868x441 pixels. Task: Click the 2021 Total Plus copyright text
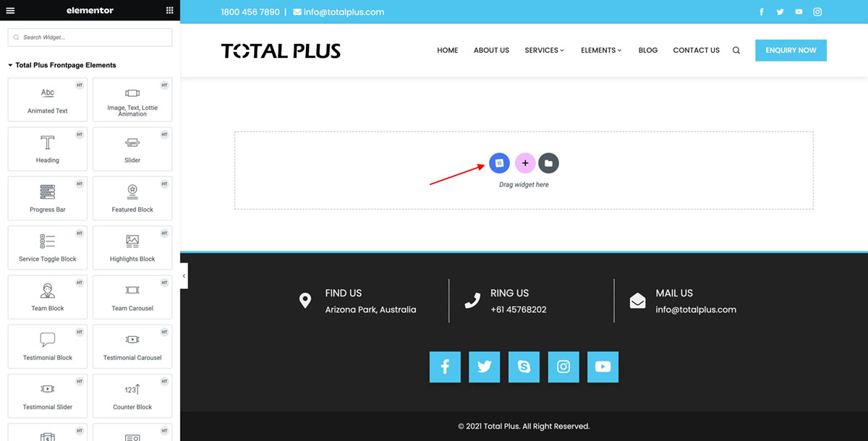tap(524, 427)
